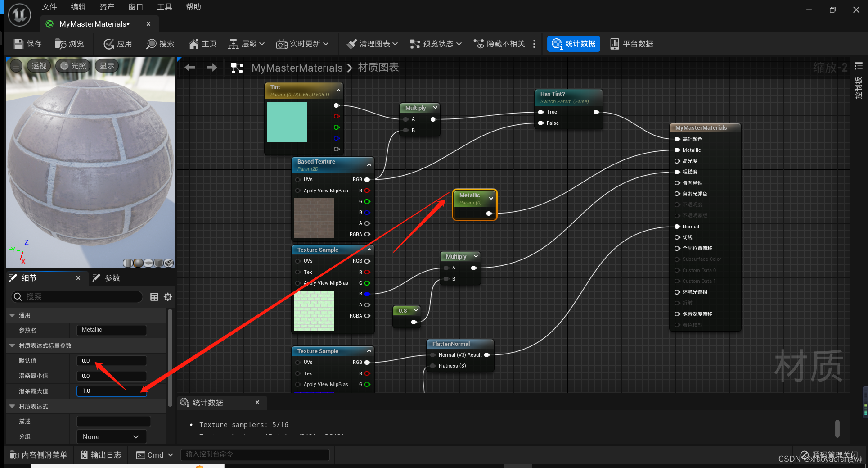This screenshot has height=468, width=868.
Task: Click the Search (搜索) toolbar button
Action: [161, 44]
